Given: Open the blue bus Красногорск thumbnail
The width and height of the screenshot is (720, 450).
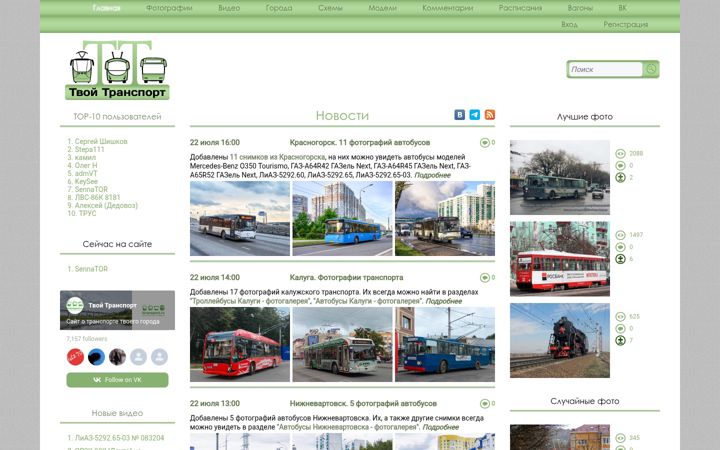Looking at the screenshot, I should click(343, 219).
